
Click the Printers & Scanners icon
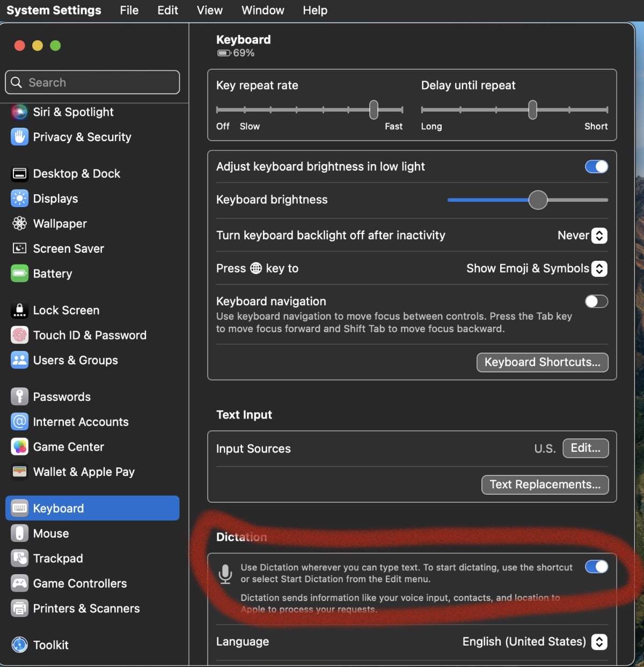pyautogui.click(x=19, y=608)
